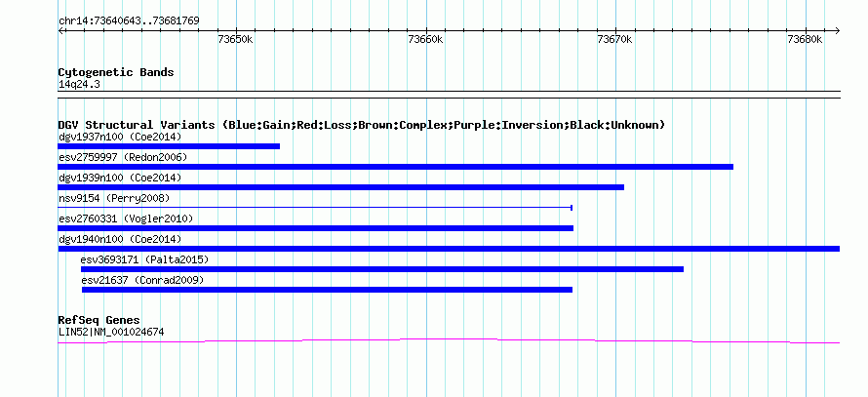The image size is (868, 397).
Task: Click the 73660k ruler tick label
Action: tap(425, 39)
